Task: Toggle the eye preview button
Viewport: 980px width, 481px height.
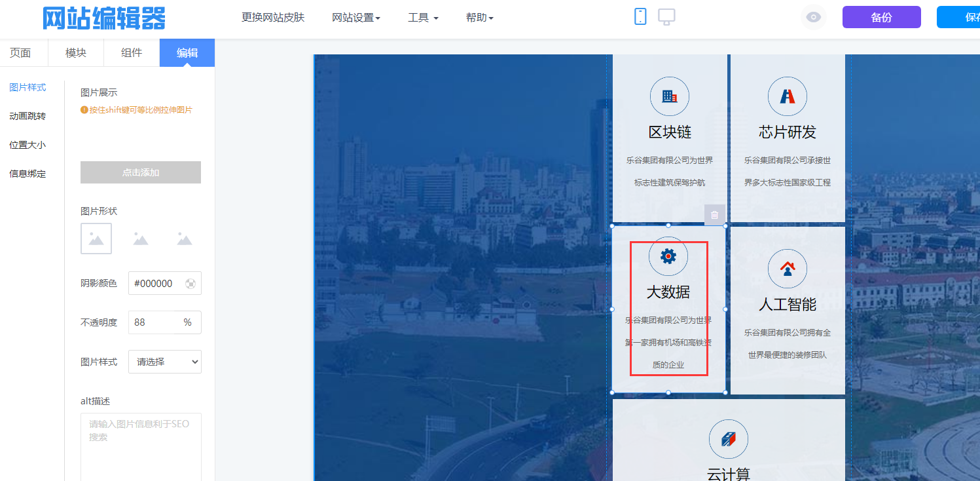Action: point(813,18)
